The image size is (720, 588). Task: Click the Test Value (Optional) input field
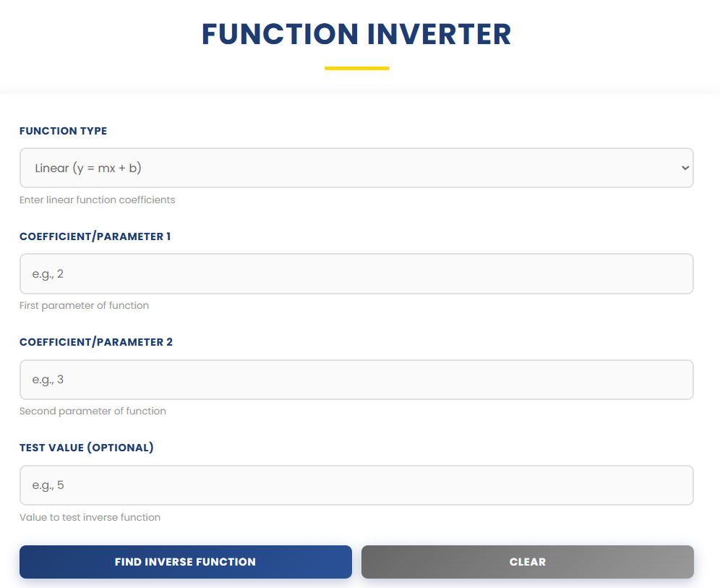click(356, 485)
